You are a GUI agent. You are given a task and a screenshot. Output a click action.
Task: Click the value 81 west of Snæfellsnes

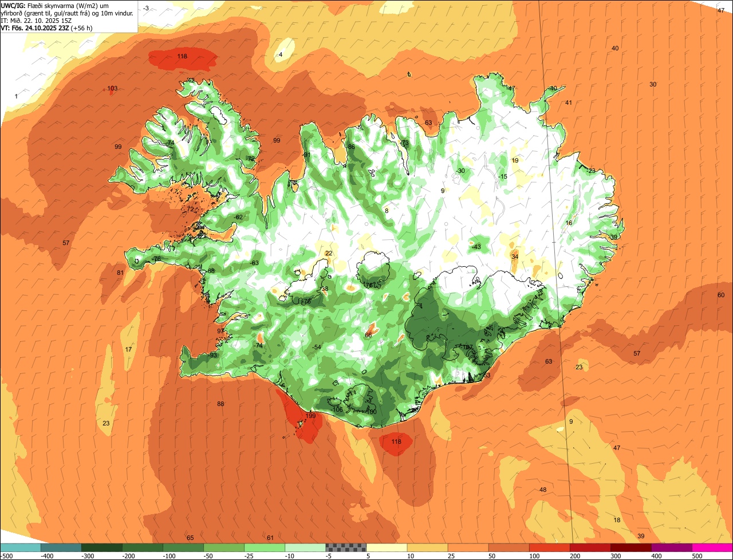(120, 273)
